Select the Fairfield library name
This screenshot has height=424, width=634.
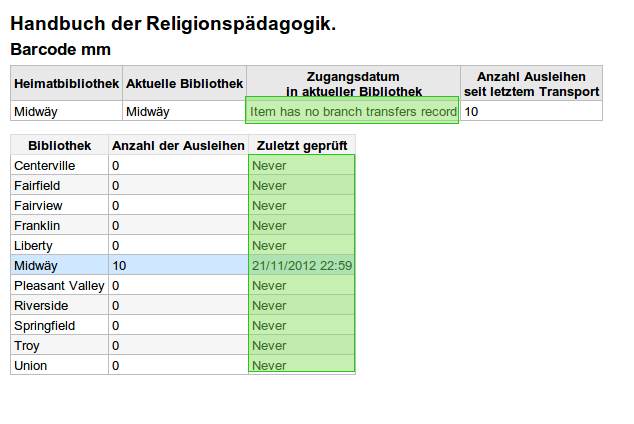coord(39,185)
